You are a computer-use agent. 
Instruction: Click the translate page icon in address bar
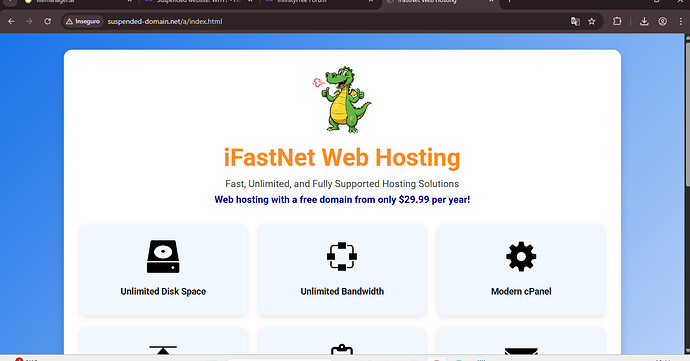coord(575,21)
